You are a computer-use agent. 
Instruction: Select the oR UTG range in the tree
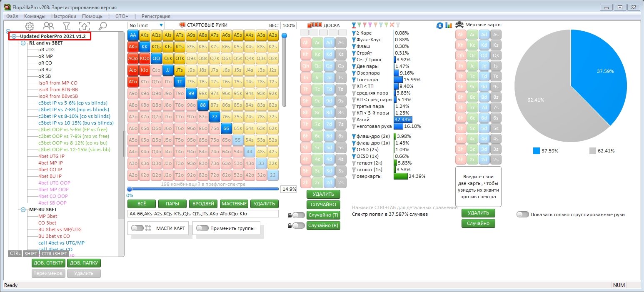click(46, 50)
